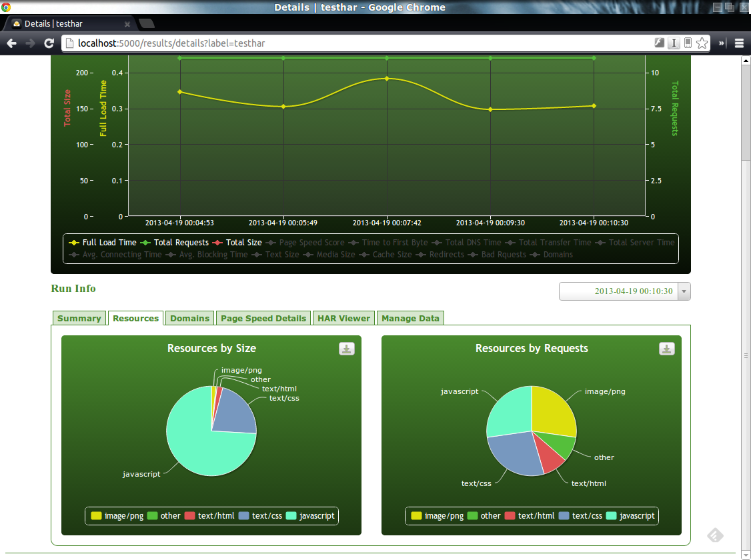Enable the Total Transfer Time series
Viewport: 751px width, 560px height.
[x=548, y=243]
